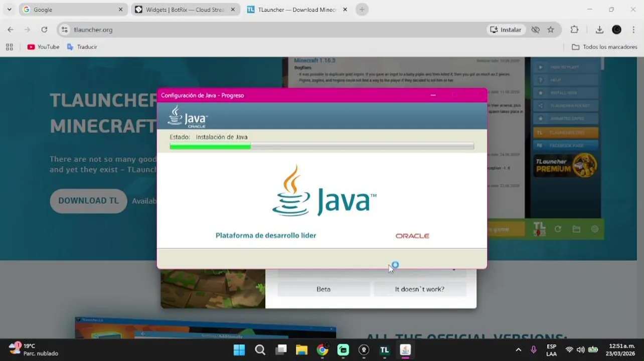Bookmark this page with the star

(551, 30)
